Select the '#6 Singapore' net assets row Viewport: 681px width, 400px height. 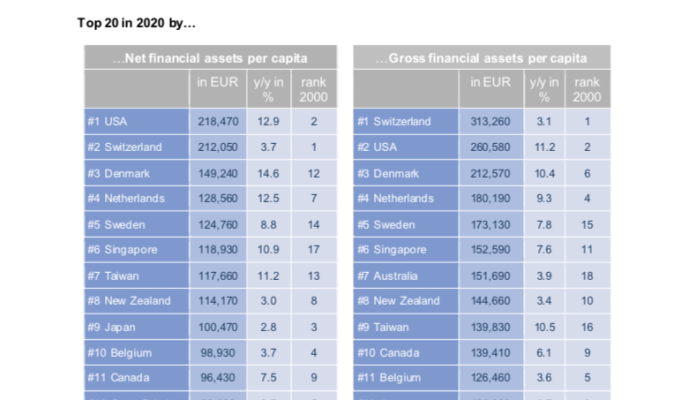pyautogui.click(x=210, y=250)
